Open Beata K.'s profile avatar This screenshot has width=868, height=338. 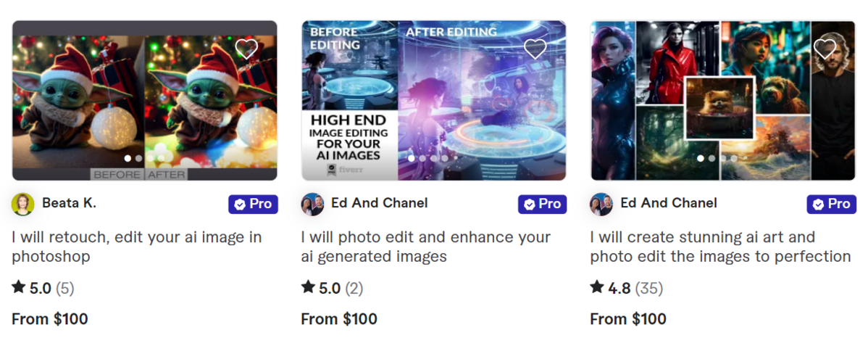coord(22,205)
